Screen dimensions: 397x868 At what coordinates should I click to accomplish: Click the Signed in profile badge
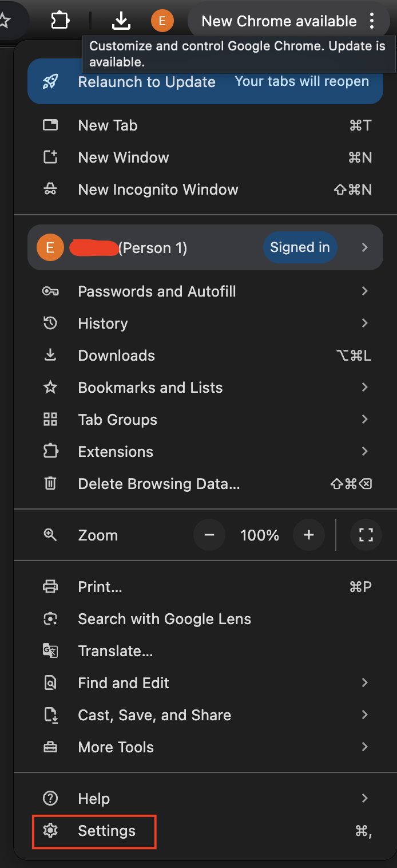click(300, 247)
